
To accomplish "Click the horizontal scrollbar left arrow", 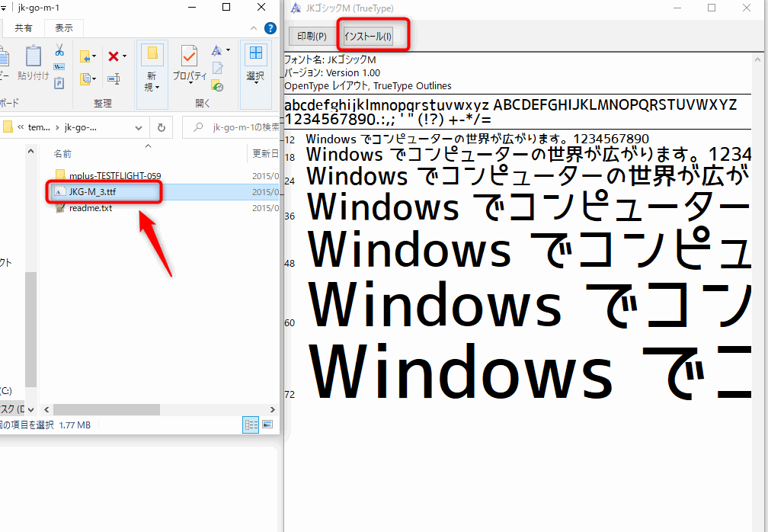I will tap(46, 409).
